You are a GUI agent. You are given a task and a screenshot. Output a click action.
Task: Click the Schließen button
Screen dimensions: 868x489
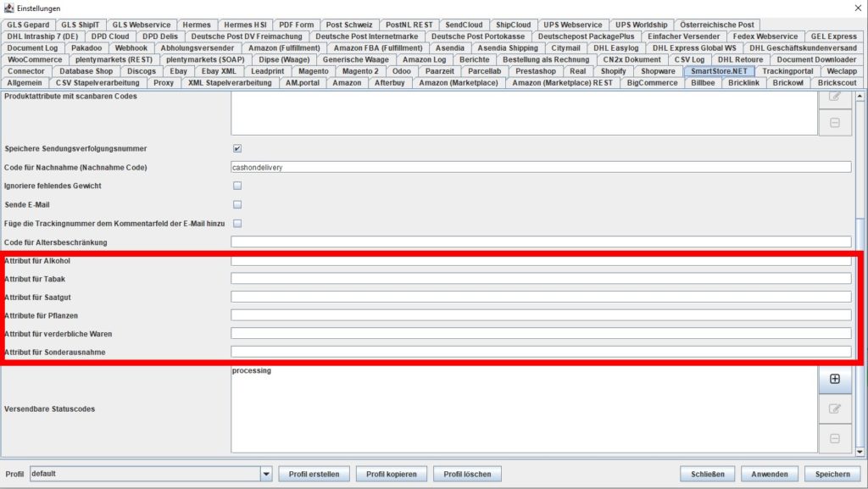708,474
